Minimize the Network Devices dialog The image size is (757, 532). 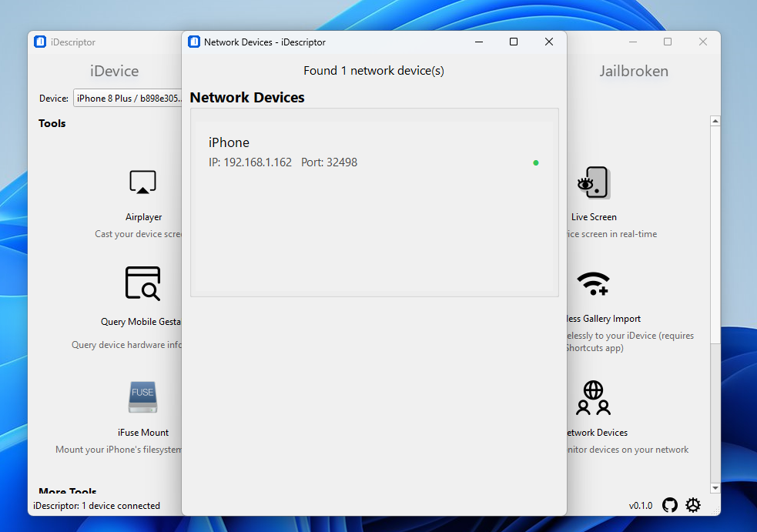point(479,42)
